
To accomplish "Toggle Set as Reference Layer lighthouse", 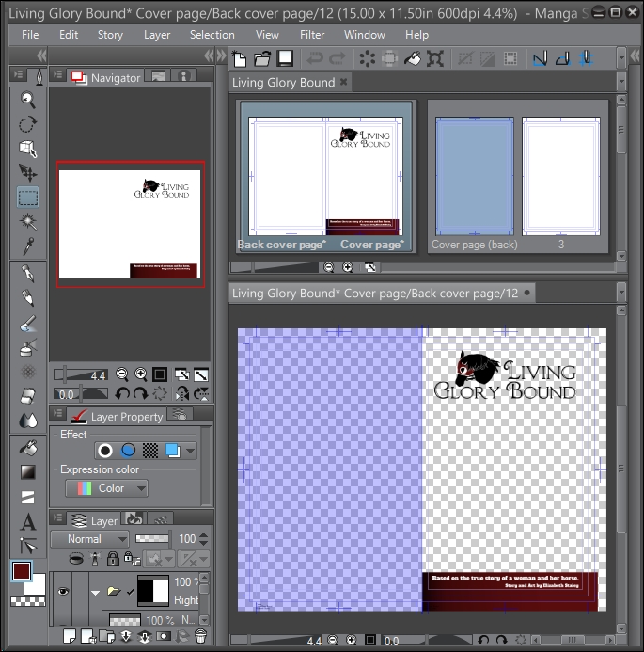I will [95, 559].
